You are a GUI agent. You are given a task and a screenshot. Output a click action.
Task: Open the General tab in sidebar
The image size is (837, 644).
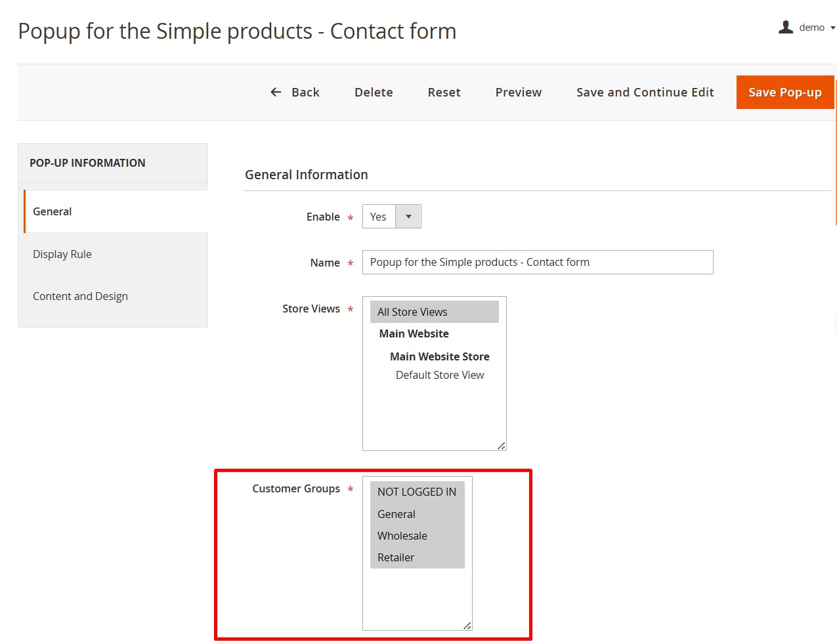[x=53, y=211]
